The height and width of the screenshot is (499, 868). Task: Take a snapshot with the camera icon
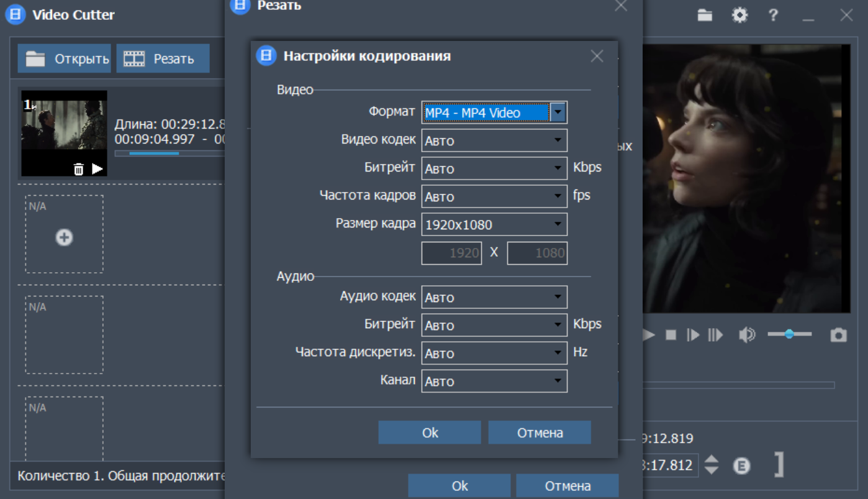pyautogui.click(x=838, y=336)
